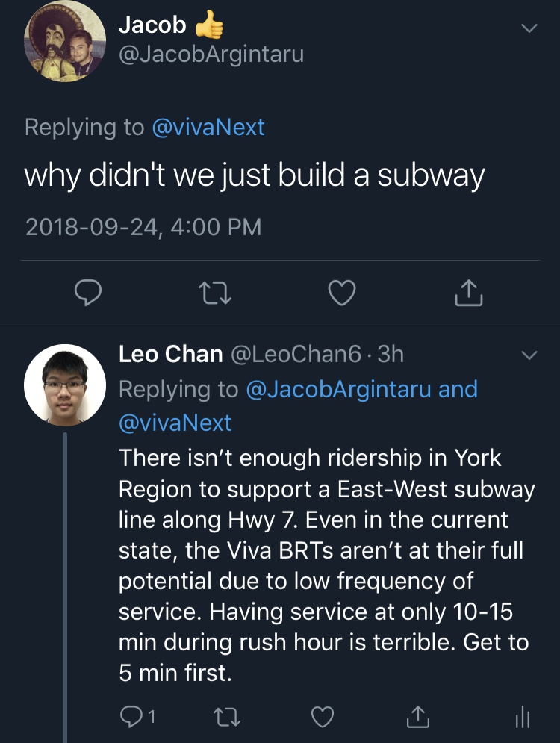560x743 pixels.
Task: Tap the @JacobArgintaru handle under Jacob
Action: tap(211, 55)
